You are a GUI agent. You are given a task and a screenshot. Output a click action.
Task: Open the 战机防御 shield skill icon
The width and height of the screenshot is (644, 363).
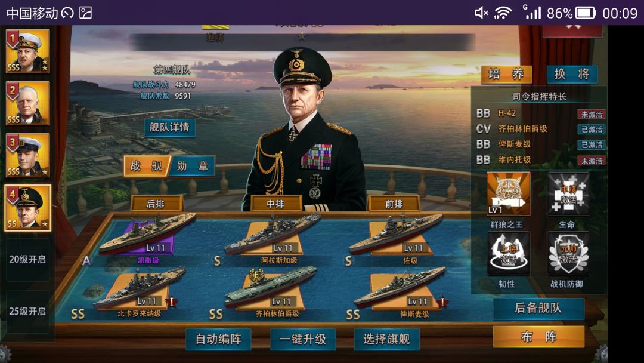(568, 253)
